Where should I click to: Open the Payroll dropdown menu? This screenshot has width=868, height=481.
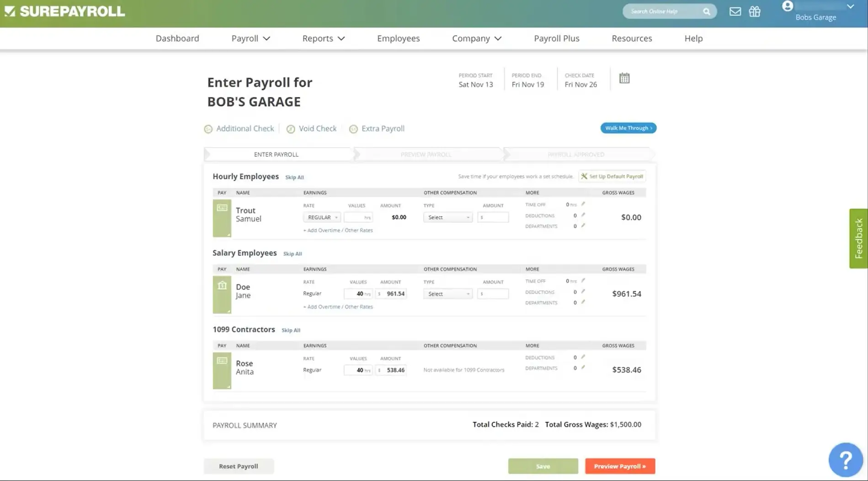tap(250, 38)
